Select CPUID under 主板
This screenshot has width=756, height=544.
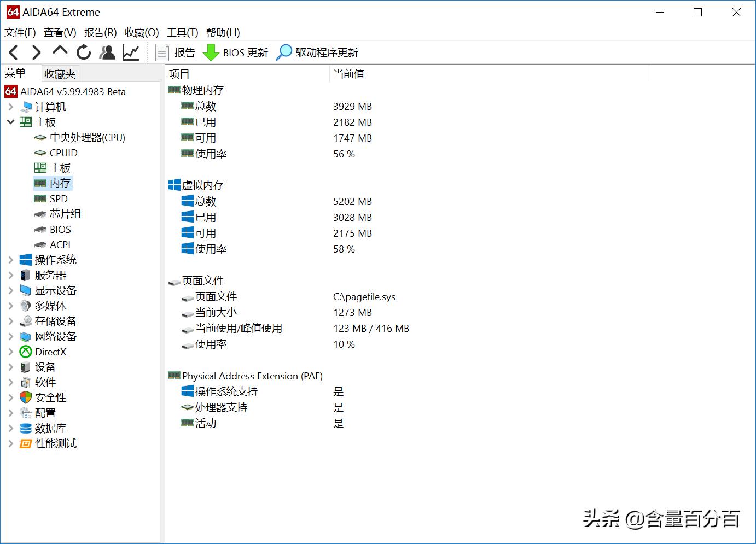pos(63,153)
